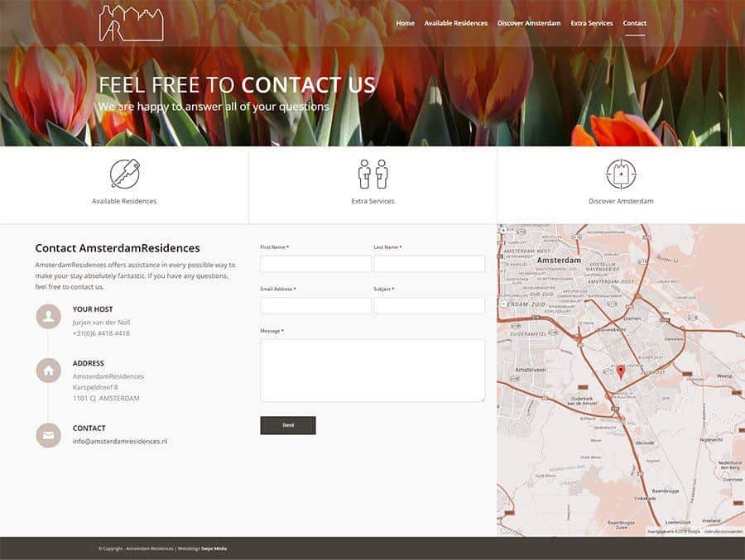Open the Extra Services link below people icon
Viewport: 745px width, 560px height.
coord(373,201)
